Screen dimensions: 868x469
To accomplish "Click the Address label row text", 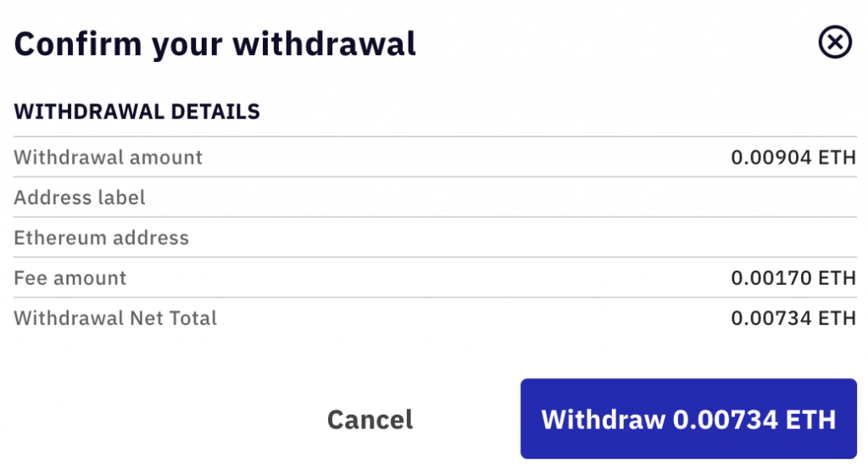I will (x=80, y=198).
